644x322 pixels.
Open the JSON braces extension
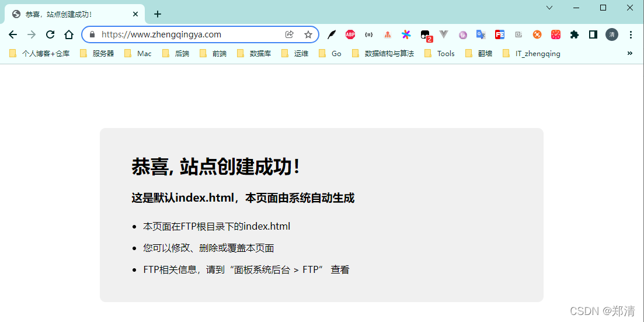tap(369, 35)
